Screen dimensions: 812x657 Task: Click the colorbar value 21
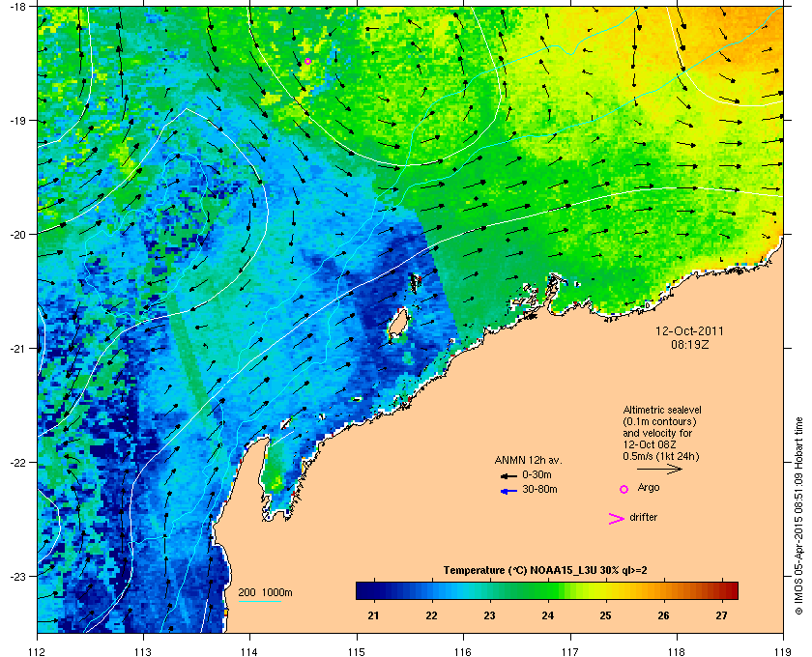click(373, 615)
